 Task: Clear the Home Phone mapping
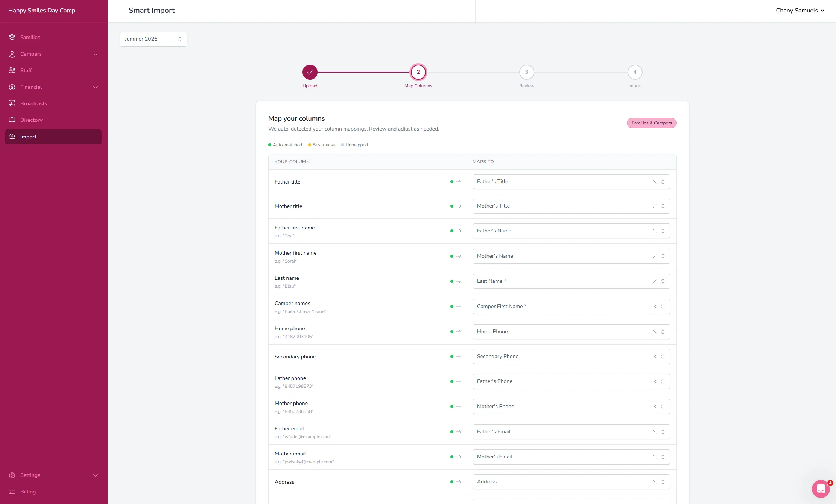pos(655,332)
